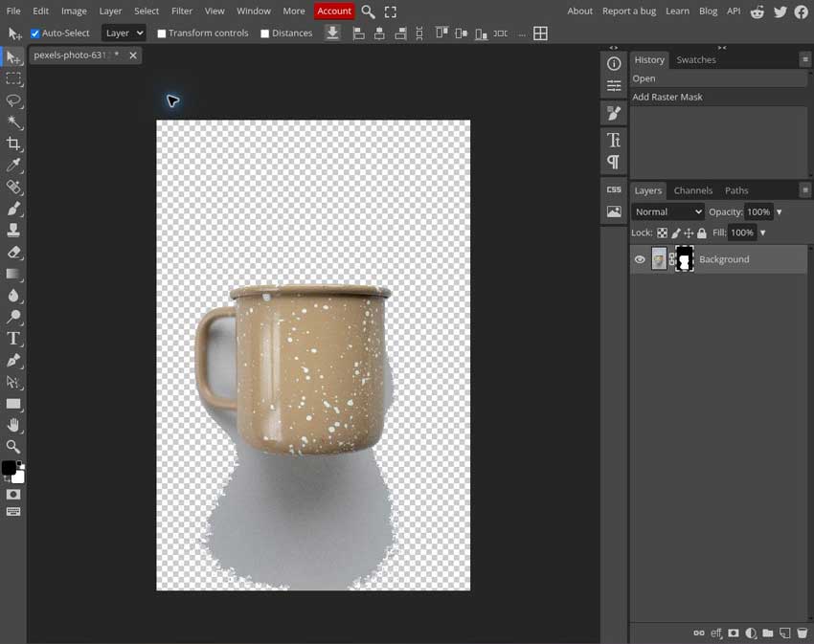The height and width of the screenshot is (644, 814).
Task: Click the black foreground color swatch
Action: [x=9, y=468]
